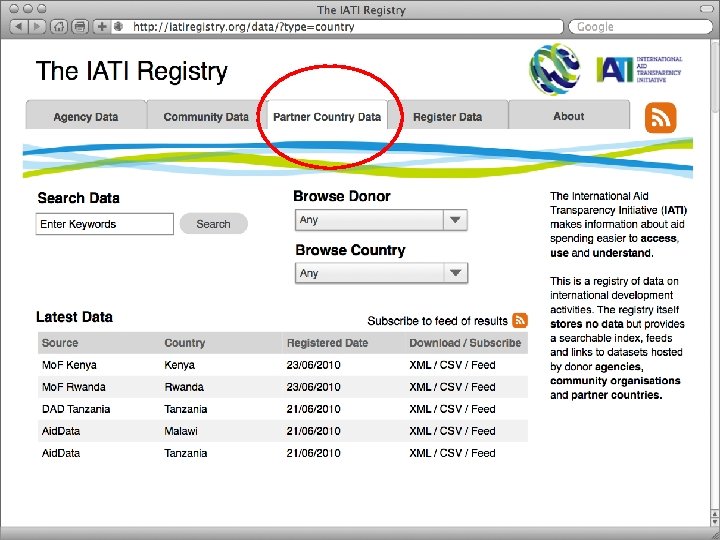The image size is (720, 540).
Task: Download XML for AidData Malawi row
Action: pyautogui.click(x=420, y=431)
